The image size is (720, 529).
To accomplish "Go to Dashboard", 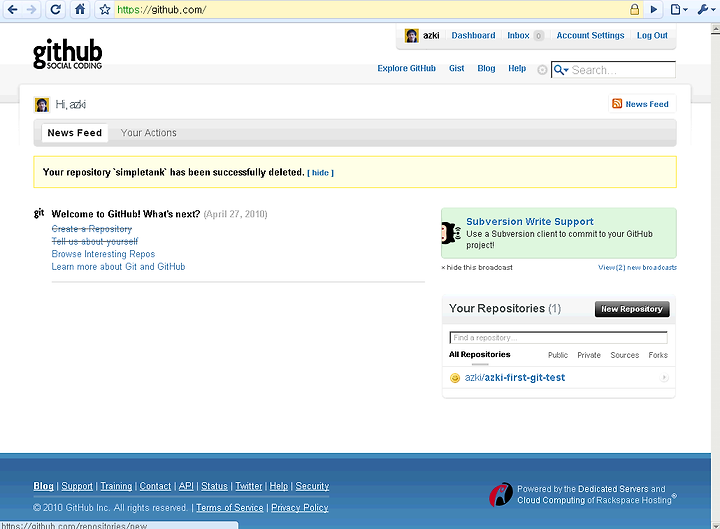I will click(x=473, y=35).
